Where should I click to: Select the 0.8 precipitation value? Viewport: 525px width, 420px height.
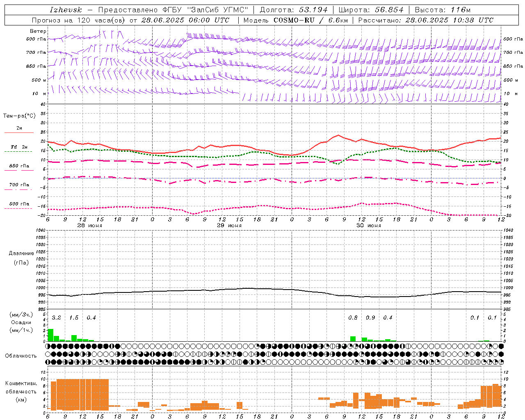coord(353,318)
